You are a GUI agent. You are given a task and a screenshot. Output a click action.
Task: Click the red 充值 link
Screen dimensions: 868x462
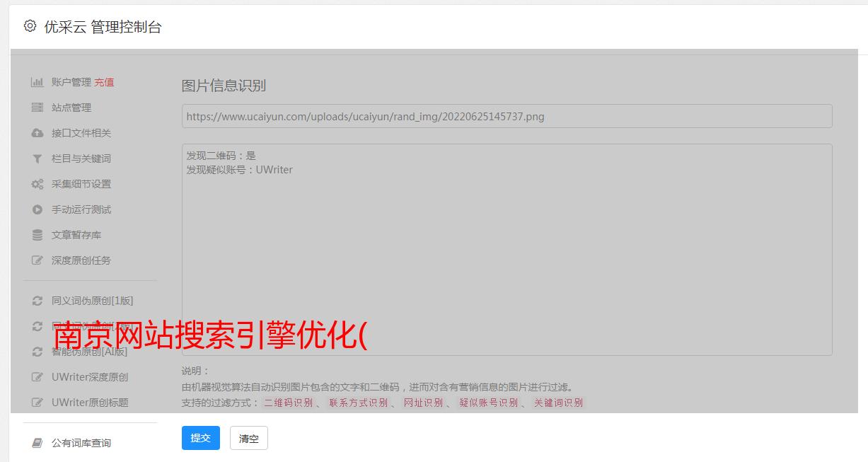pyautogui.click(x=104, y=82)
